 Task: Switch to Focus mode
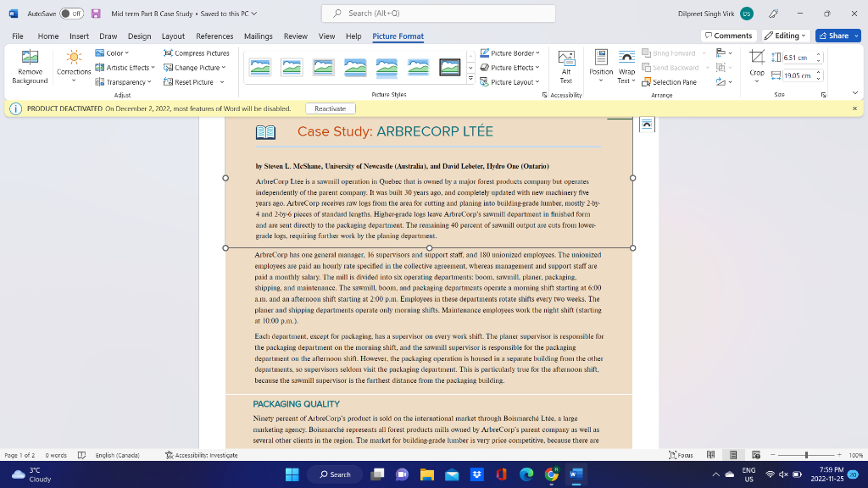pyautogui.click(x=681, y=455)
